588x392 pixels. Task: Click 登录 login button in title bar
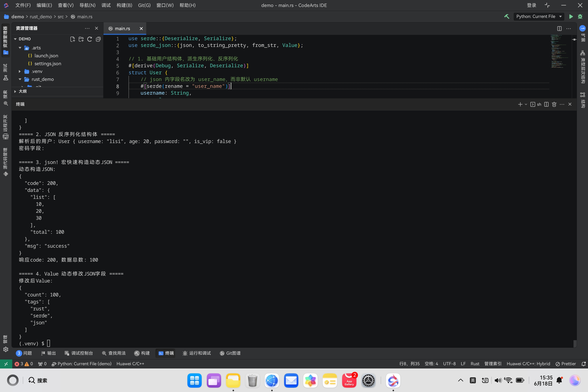pyautogui.click(x=531, y=5)
